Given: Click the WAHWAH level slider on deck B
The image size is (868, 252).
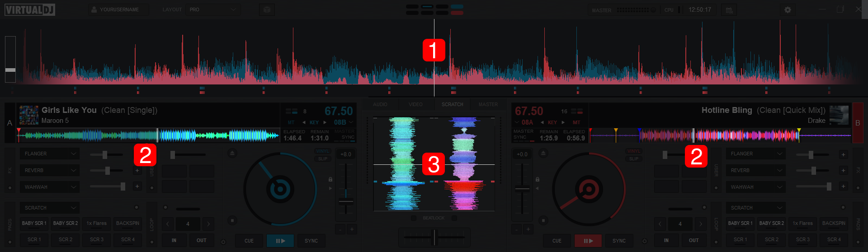Looking at the screenshot, I should click(813, 186).
